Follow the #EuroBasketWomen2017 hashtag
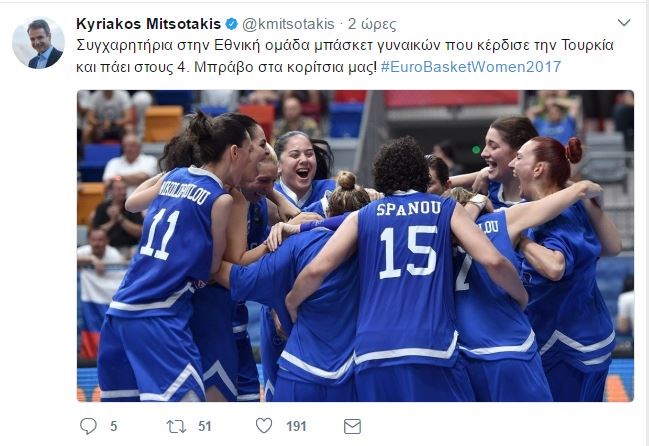 pyautogui.click(x=471, y=67)
